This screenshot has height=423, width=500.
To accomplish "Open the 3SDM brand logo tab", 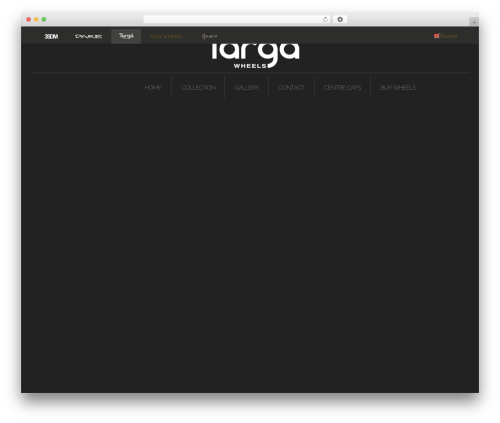I will [51, 36].
